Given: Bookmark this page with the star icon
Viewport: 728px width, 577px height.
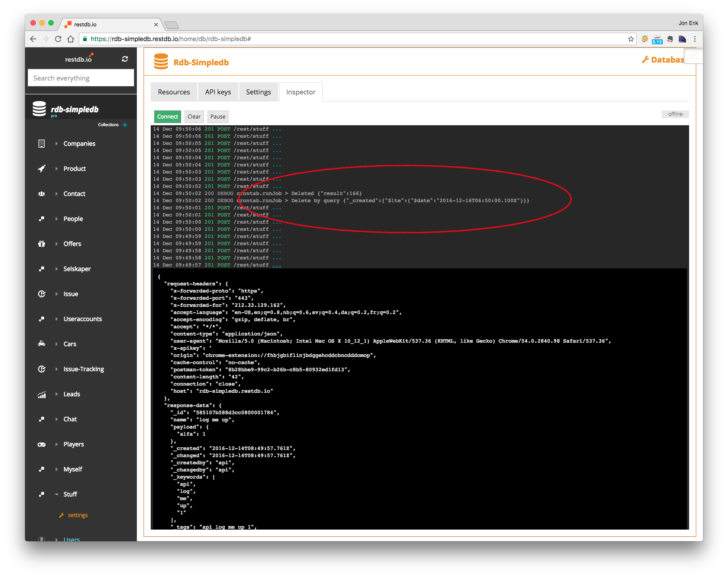Looking at the screenshot, I should click(x=631, y=39).
